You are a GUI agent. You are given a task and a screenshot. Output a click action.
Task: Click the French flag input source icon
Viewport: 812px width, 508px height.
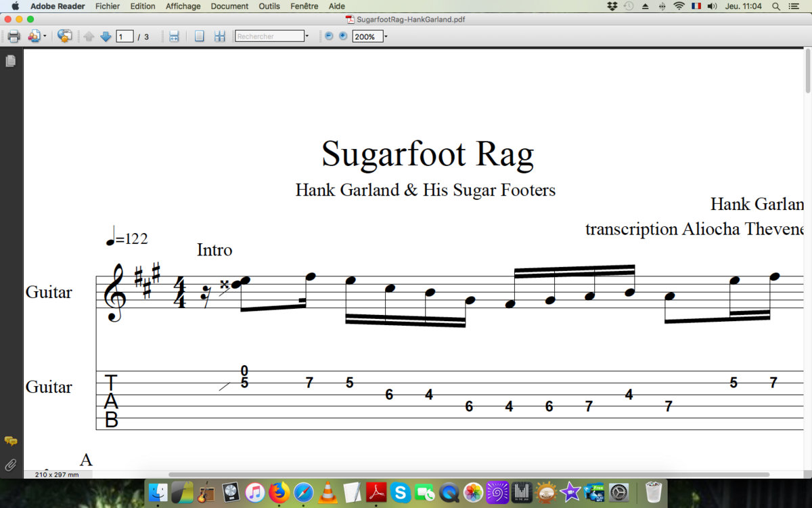696,6
